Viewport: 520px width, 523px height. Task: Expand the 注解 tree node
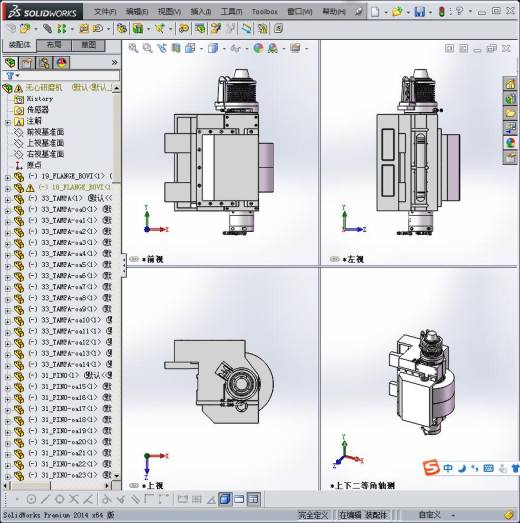click(x=7, y=122)
